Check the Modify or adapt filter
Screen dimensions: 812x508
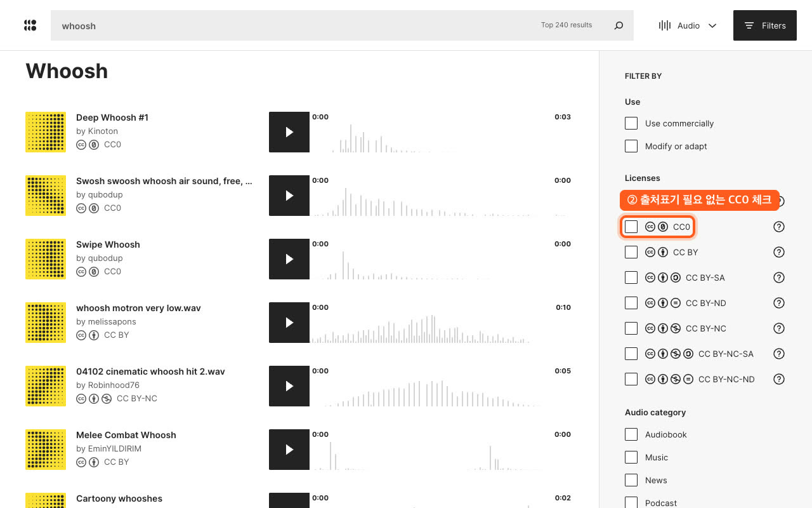(631, 146)
